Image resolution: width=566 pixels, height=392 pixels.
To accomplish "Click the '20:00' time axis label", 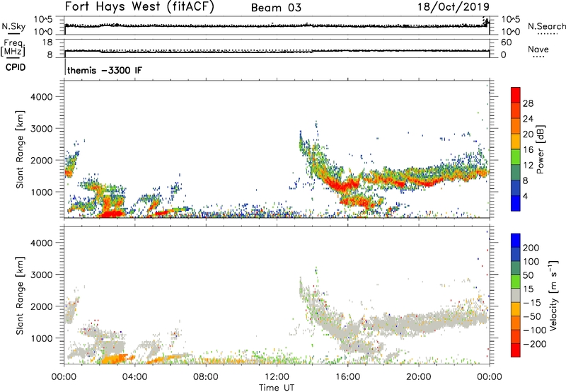I will (418, 377).
